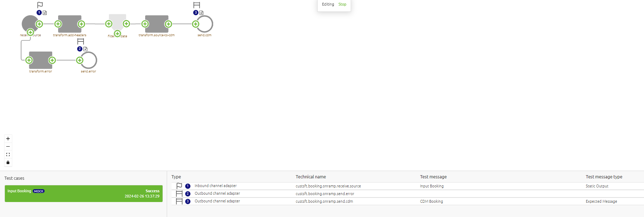Click the 'Test message type' column header
This screenshot has height=217, width=644.
(x=604, y=177)
